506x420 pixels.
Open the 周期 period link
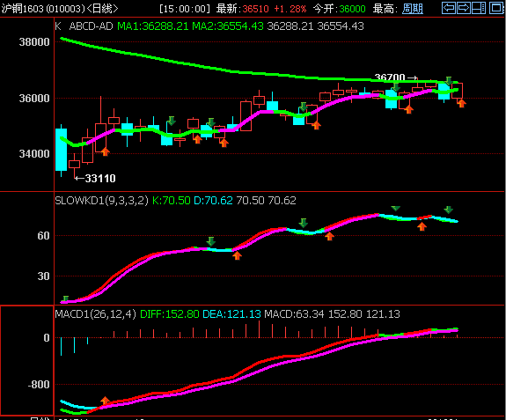pos(413,9)
